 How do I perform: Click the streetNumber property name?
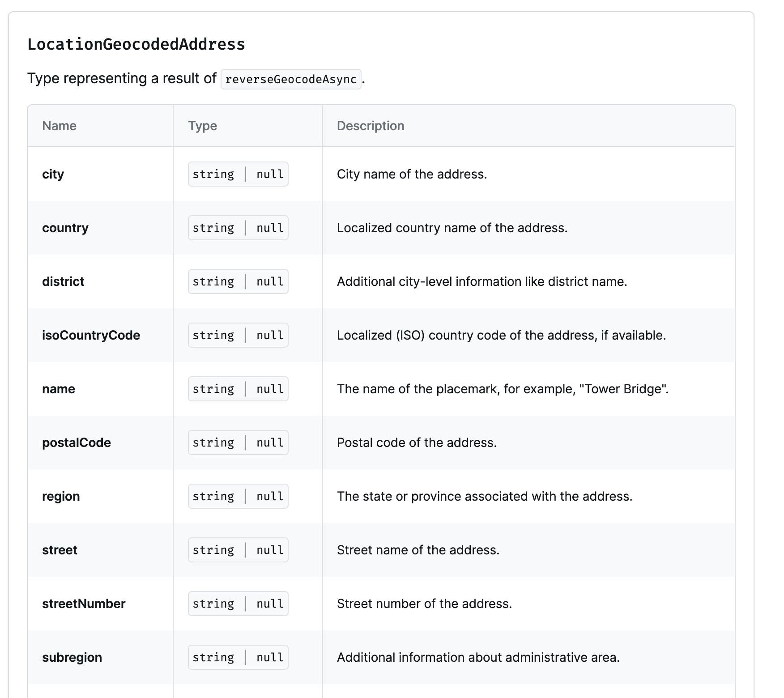coord(84,604)
